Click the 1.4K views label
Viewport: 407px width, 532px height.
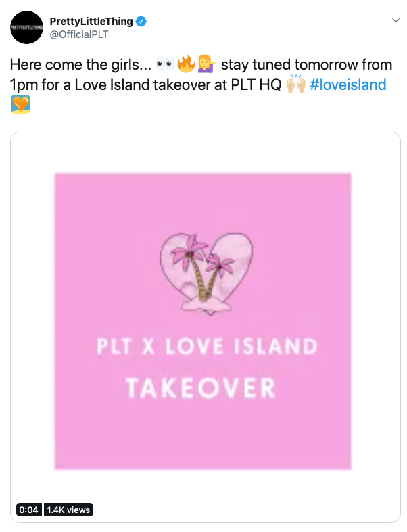pyautogui.click(x=68, y=510)
